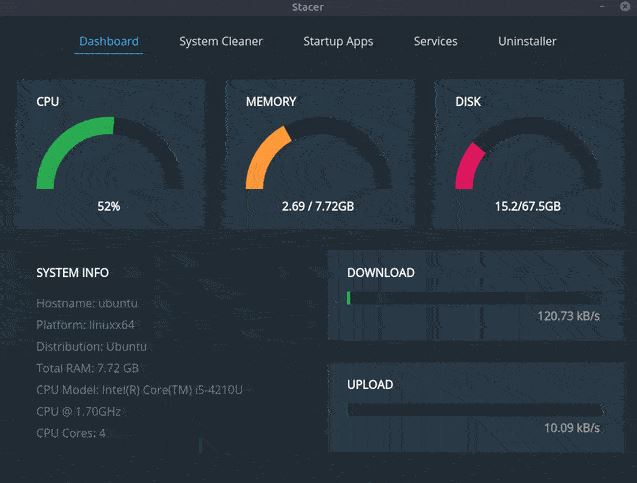637x483 pixels.
Task: Click the Download progress bar
Action: pyautogui.click(x=474, y=298)
